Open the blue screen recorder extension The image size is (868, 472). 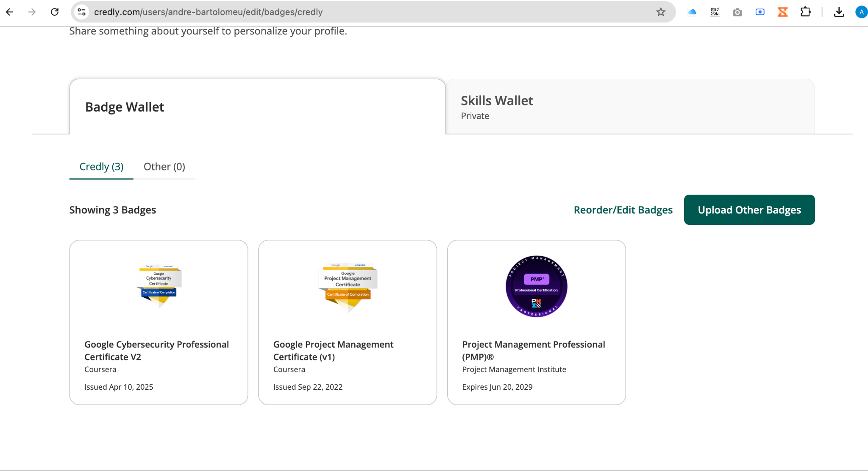point(760,12)
